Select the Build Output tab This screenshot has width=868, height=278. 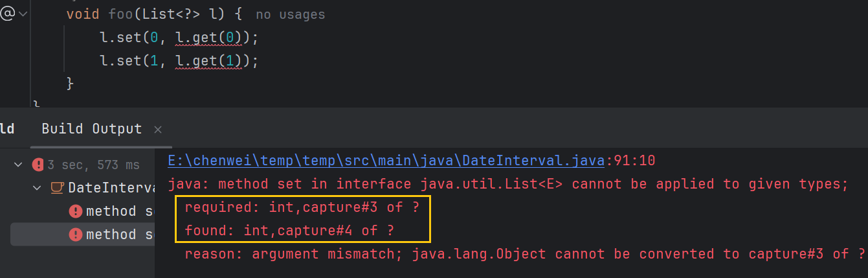click(91, 128)
